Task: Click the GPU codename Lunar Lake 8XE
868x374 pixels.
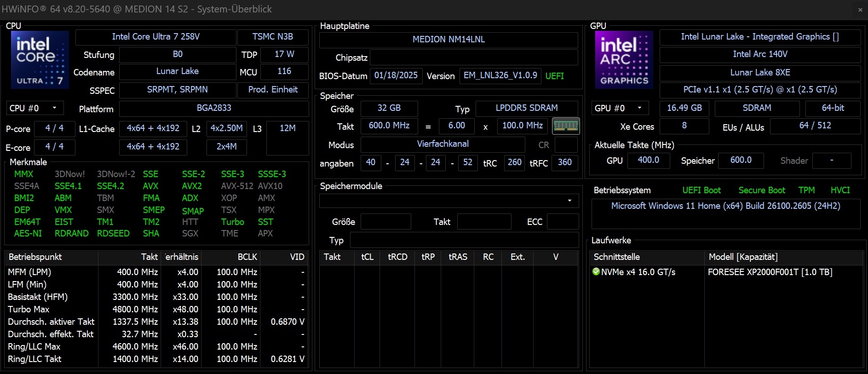Action: click(x=760, y=73)
